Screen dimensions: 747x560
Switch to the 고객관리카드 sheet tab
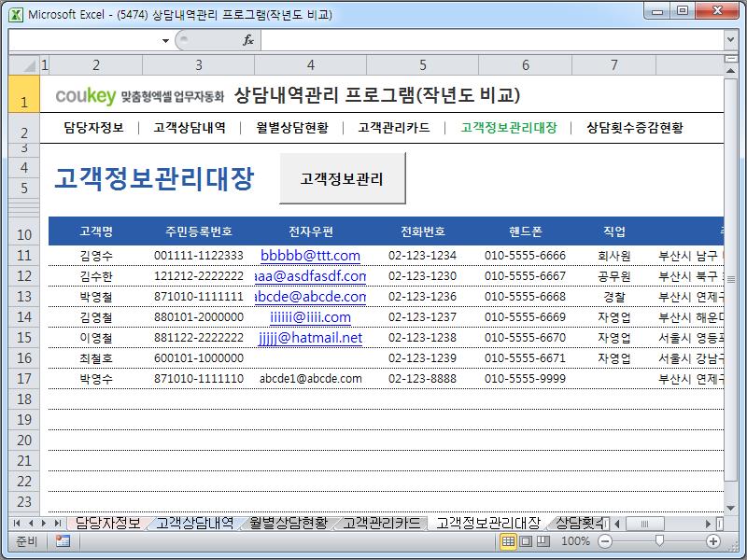tap(382, 523)
